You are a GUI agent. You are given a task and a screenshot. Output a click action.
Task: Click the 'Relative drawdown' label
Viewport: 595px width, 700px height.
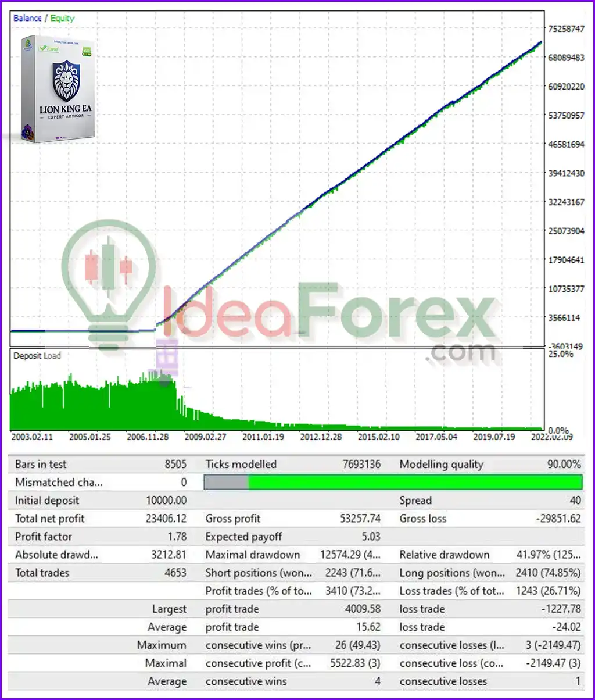[445, 554]
